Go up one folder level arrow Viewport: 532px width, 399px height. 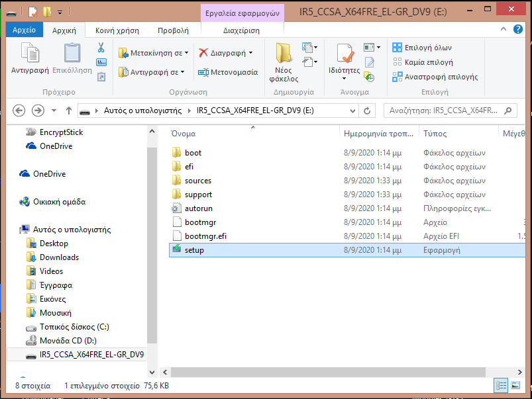coord(69,111)
